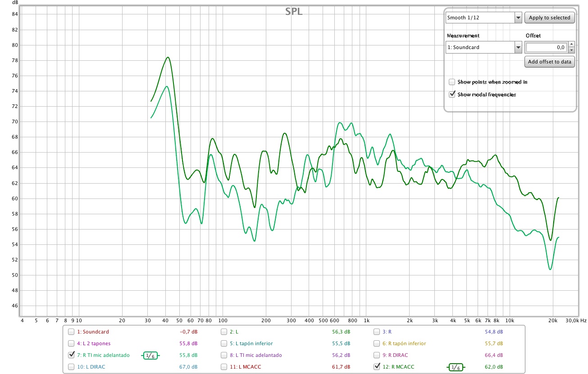Enable the 9: R DIRAC trace
The image size is (588, 374).
(x=377, y=355)
